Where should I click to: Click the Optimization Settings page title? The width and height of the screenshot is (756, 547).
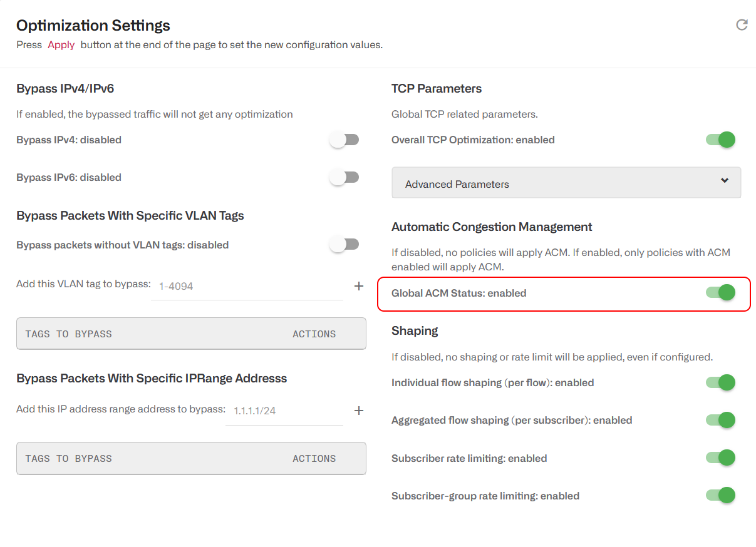tap(93, 25)
